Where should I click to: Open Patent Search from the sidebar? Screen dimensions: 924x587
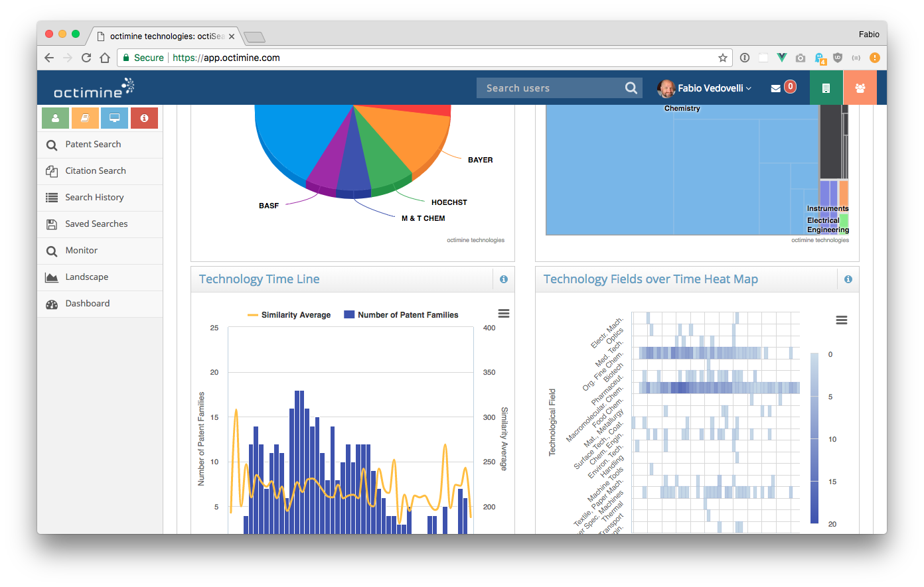pyautogui.click(x=100, y=145)
